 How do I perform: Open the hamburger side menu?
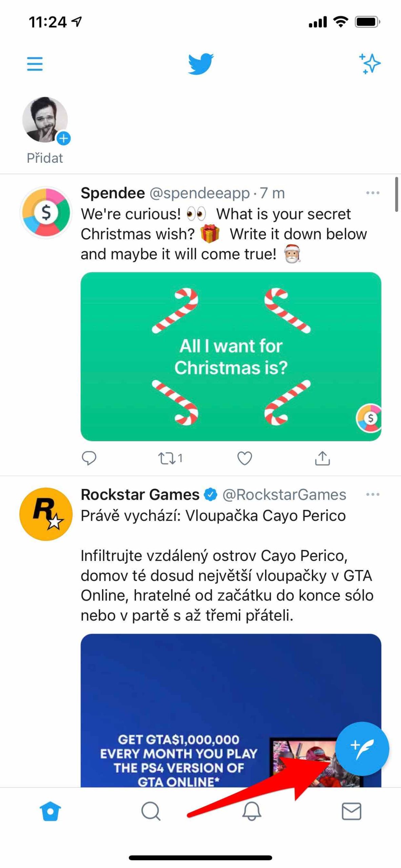tap(35, 64)
